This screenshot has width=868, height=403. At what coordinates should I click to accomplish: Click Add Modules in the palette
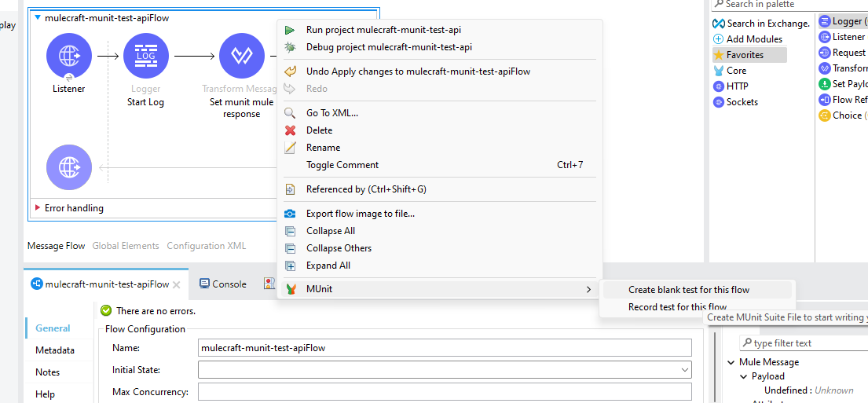point(753,39)
